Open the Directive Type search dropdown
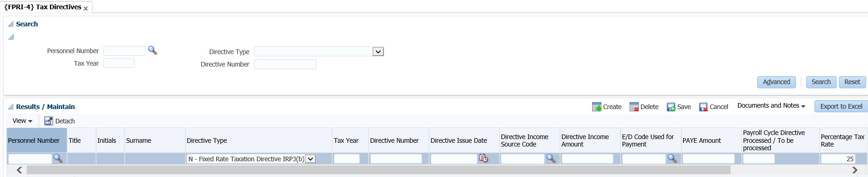868x177 pixels. pyautogui.click(x=378, y=52)
